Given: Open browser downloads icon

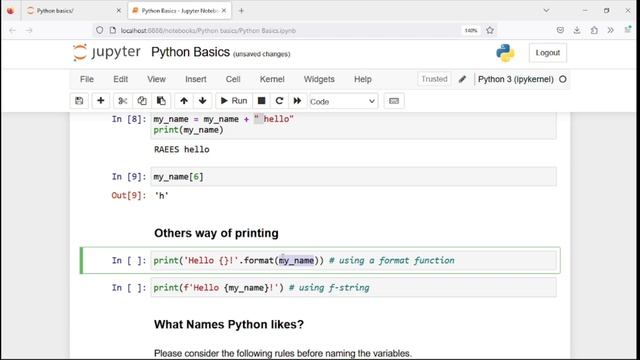Looking at the screenshot, I should coord(577,30).
